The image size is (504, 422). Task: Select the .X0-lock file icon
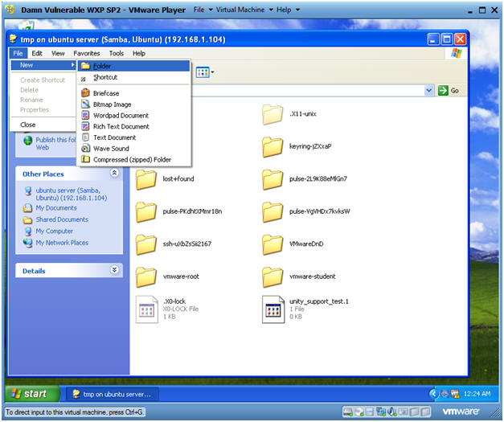click(147, 309)
